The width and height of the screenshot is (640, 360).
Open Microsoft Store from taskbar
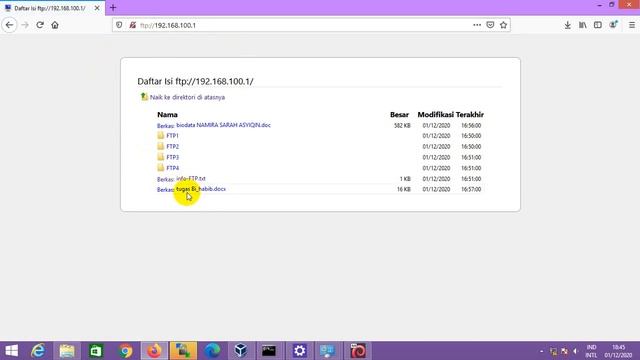[x=96, y=351]
